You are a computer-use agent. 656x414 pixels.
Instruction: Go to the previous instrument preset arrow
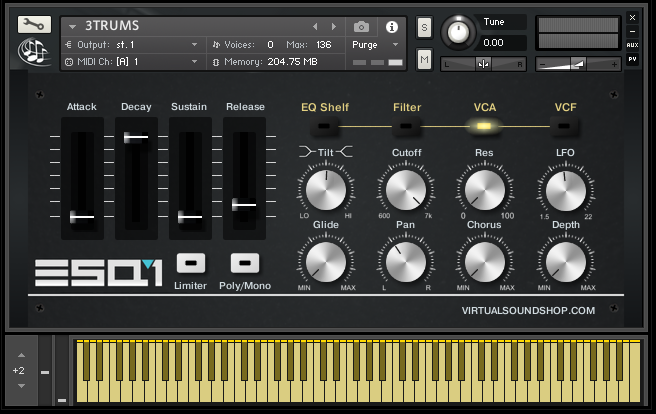(317, 26)
